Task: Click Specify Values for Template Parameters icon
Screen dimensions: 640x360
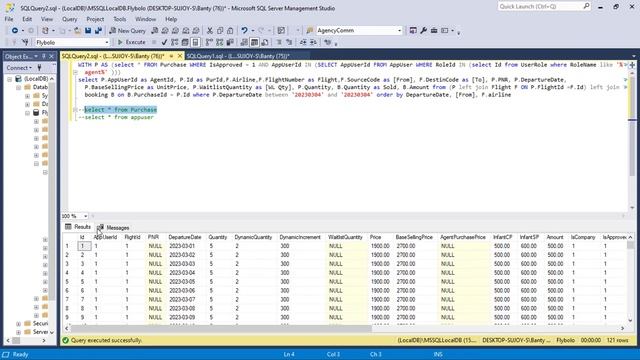Action: point(328,42)
